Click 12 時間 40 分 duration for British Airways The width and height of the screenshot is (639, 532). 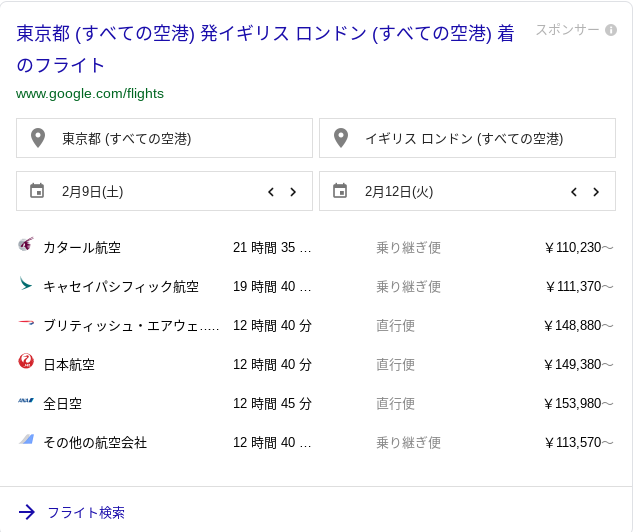[272, 326]
